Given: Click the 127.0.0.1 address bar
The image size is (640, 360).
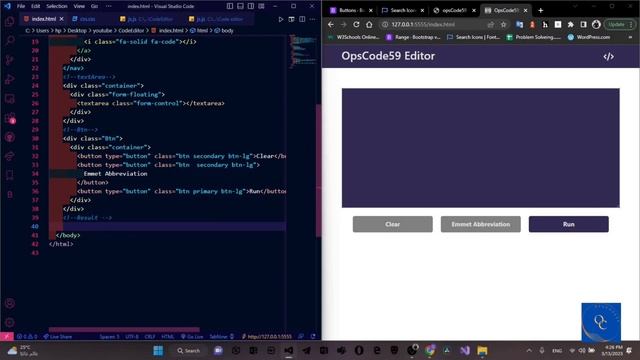Looking at the screenshot, I should click(x=433, y=24).
